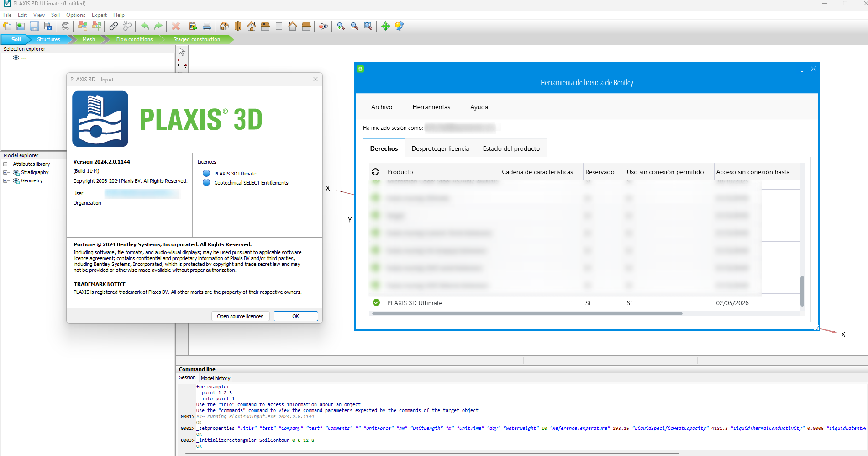Click the rotate view globe icon
The width and height of the screenshot is (868, 456).
tap(400, 26)
